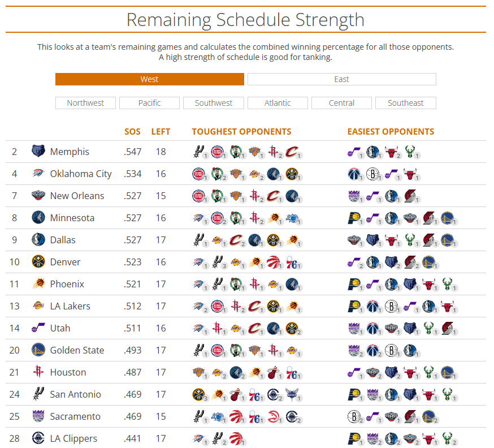Click the Houston Rockets team logo
The image size is (494, 448).
pyautogui.click(x=38, y=372)
